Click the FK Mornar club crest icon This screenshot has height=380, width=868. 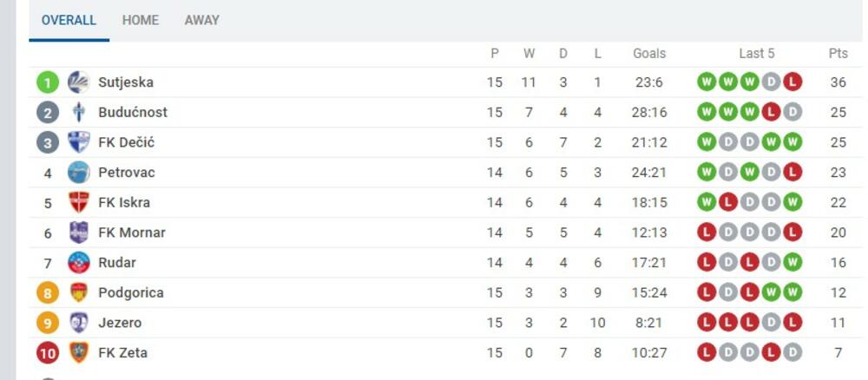[x=78, y=233]
